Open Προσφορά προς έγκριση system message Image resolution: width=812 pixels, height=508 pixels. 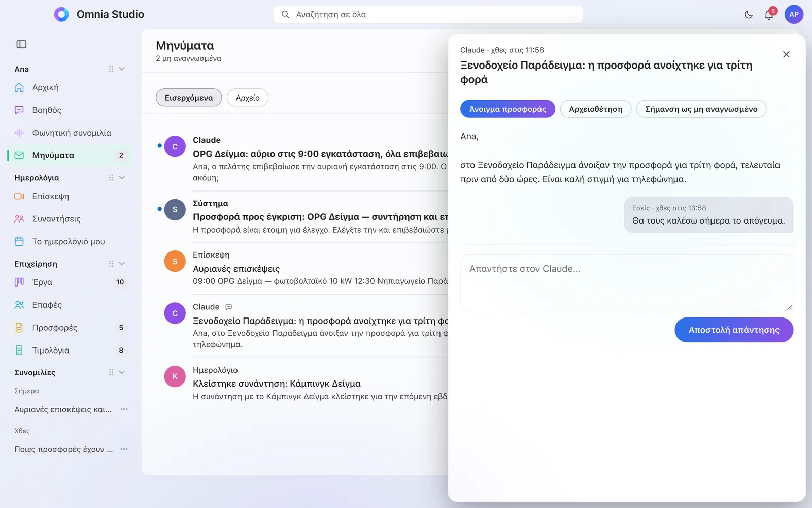click(x=302, y=217)
